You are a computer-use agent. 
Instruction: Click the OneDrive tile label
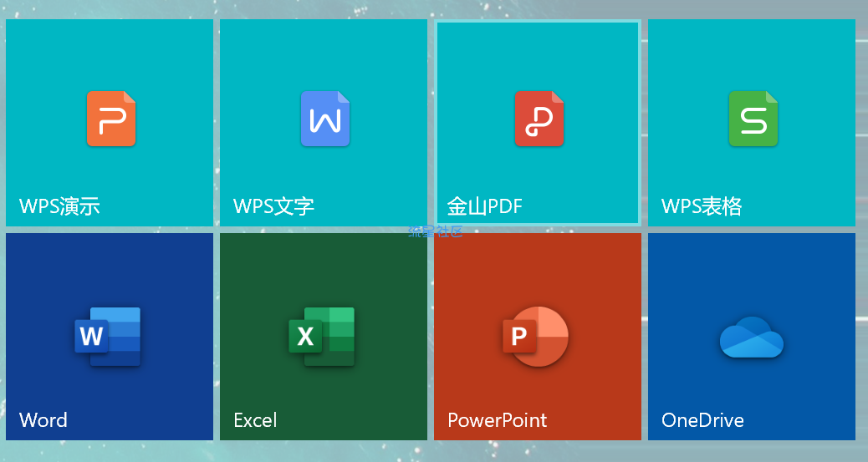[x=703, y=420]
